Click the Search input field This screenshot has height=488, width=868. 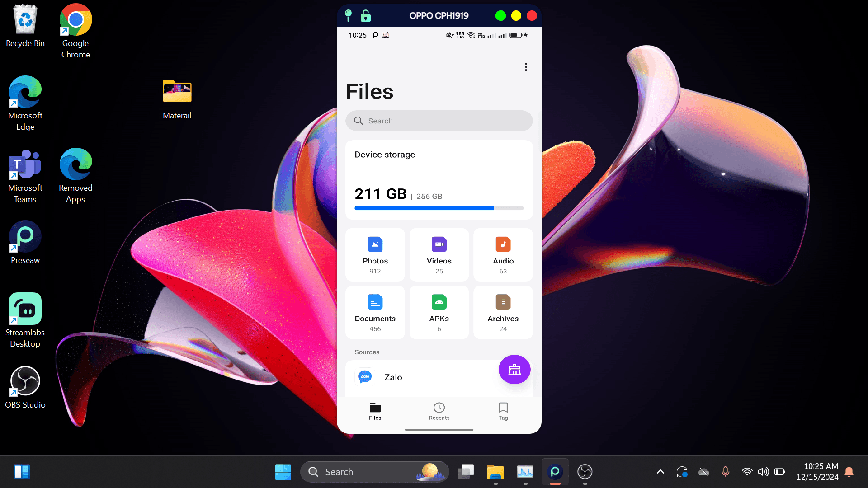[x=439, y=120]
